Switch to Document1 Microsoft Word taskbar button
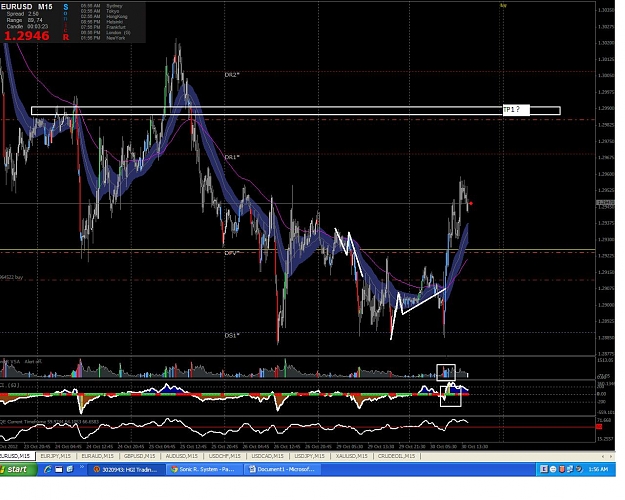The image size is (625, 500). 282,469
